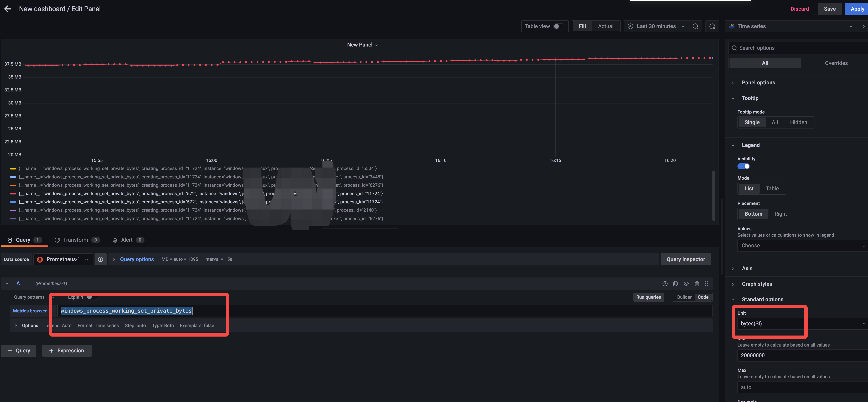Zoom out time range with magnifier icon

pos(695,26)
